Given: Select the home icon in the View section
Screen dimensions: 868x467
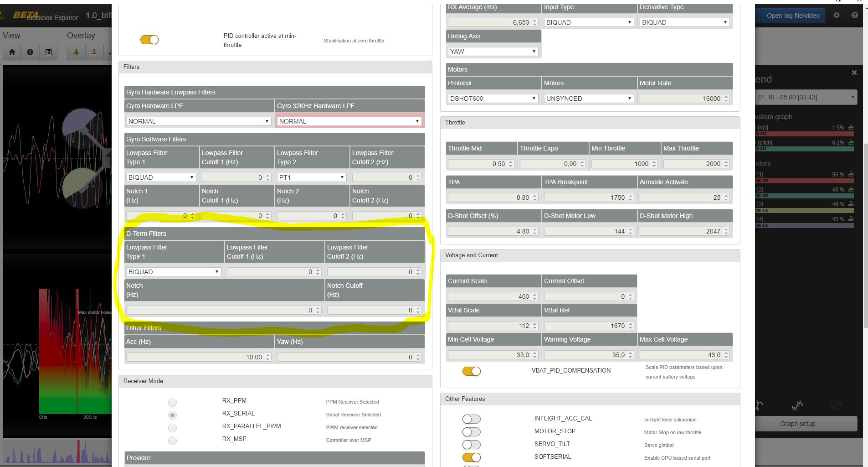Looking at the screenshot, I should tap(12, 52).
